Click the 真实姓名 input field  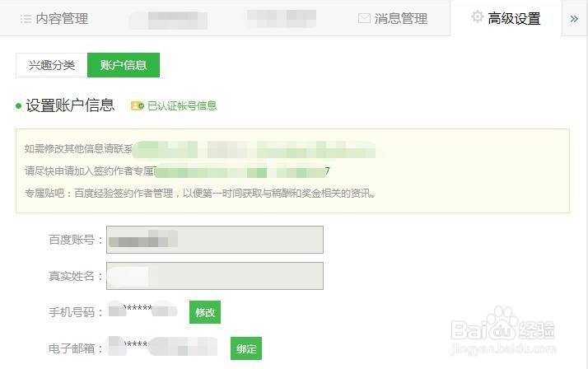[215, 276]
